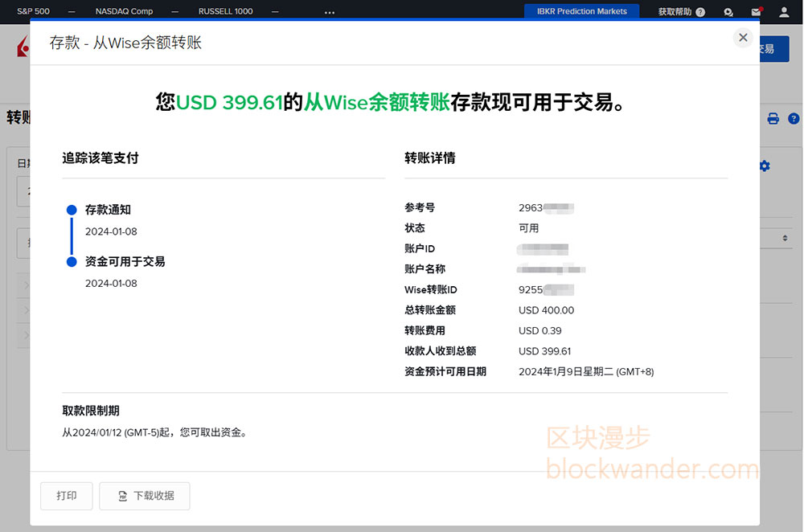Close the Wise deposit dialog
Screen dimensions: 804x532
pyautogui.click(x=742, y=38)
